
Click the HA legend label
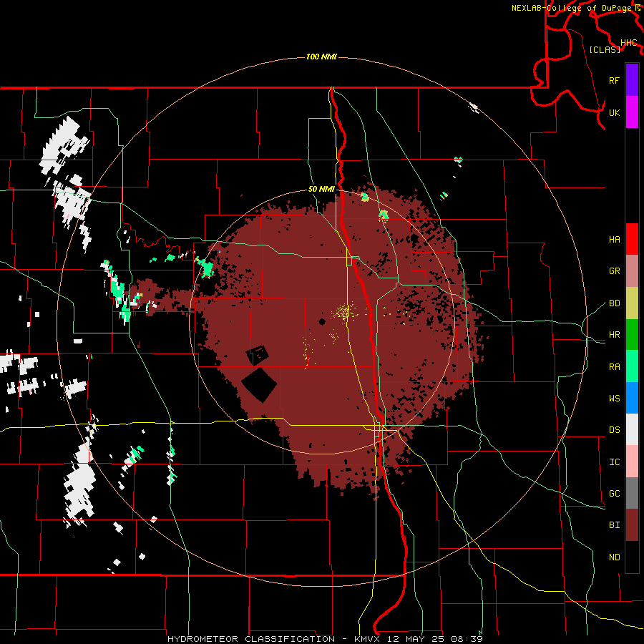pyautogui.click(x=614, y=240)
